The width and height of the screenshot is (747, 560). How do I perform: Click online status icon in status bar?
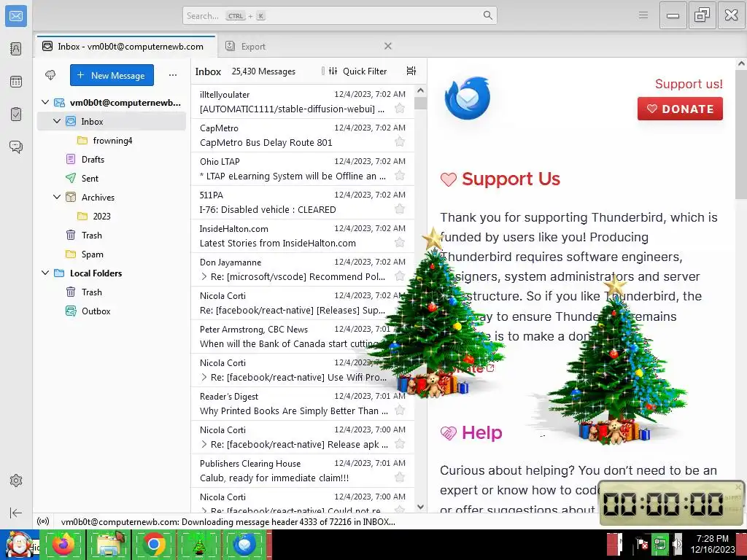click(x=43, y=521)
